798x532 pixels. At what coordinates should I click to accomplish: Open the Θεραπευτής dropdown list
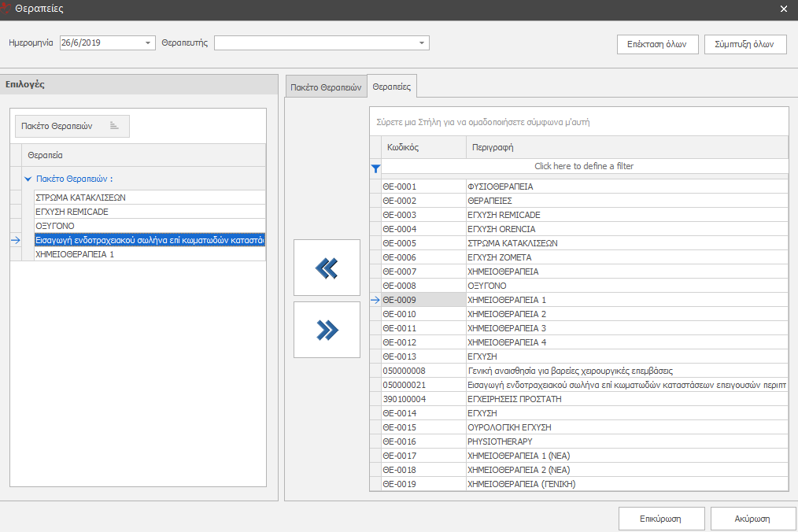click(x=422, y=42)
